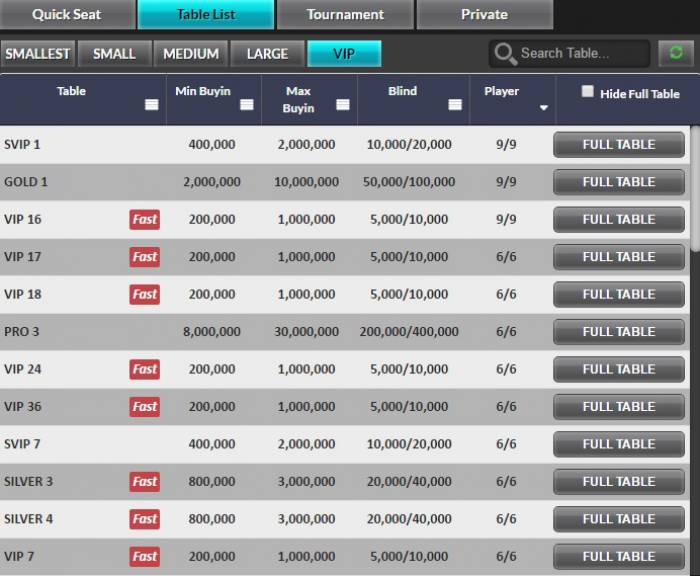700x576 pixels.
Task: Click the Fast badge on SILVER 3
Action: coord(145,481)
